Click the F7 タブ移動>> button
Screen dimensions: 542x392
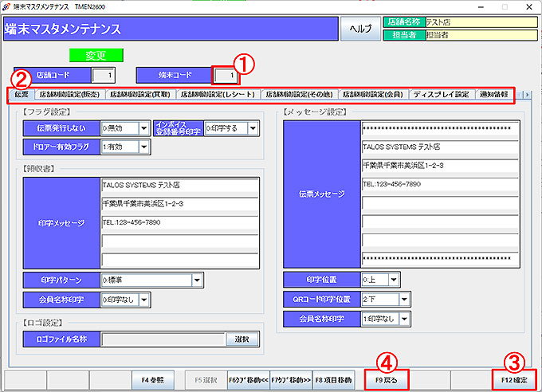click(291, 380)
